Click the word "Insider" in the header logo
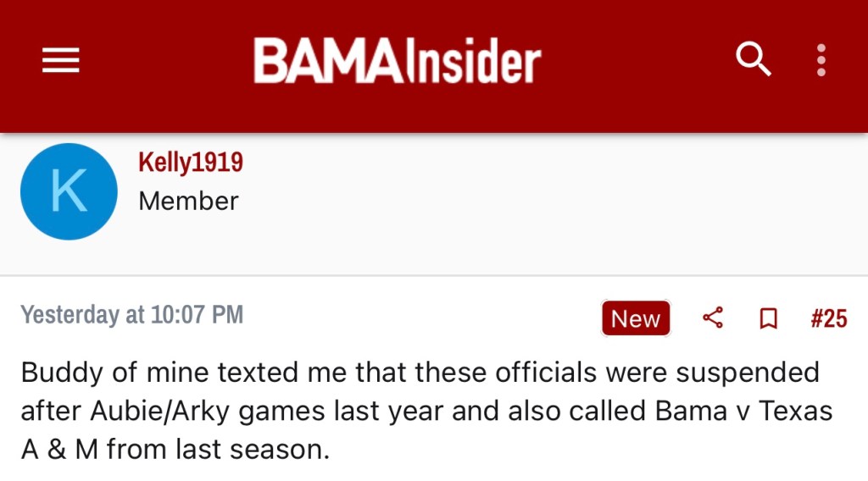 [x=471, y=61]
